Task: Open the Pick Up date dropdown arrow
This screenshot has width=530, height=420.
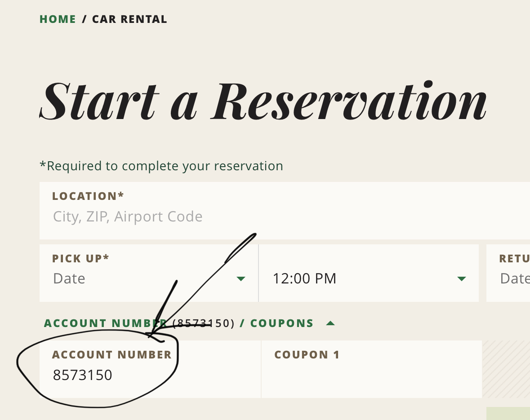Action: 241,279
